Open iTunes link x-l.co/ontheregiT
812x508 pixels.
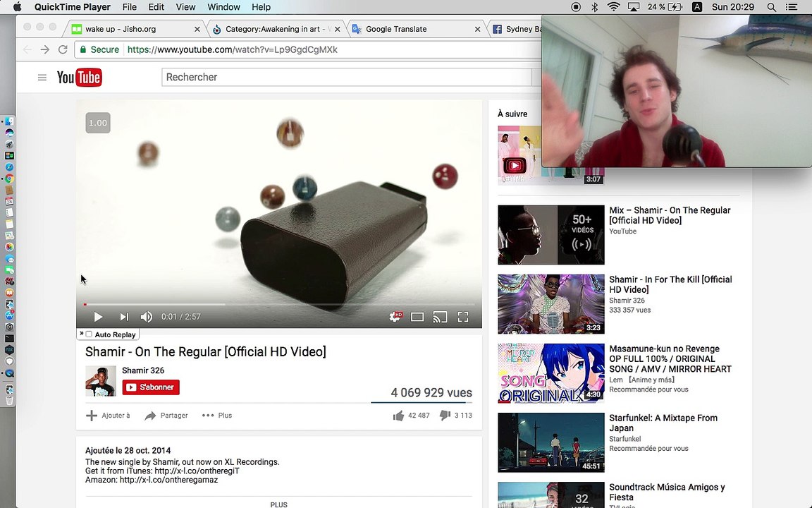click(x=197, y=471)
